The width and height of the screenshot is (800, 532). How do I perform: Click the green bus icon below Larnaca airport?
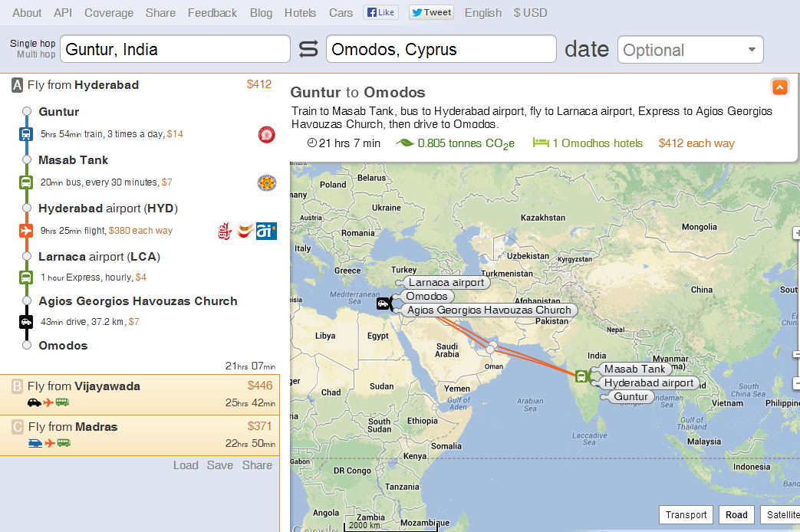(26, 277)
